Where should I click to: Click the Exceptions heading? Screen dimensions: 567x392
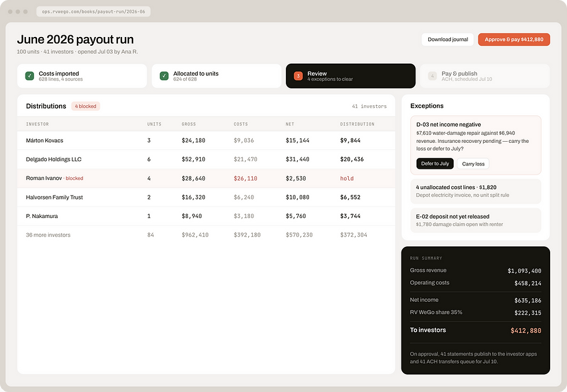[x=427, y=106]
